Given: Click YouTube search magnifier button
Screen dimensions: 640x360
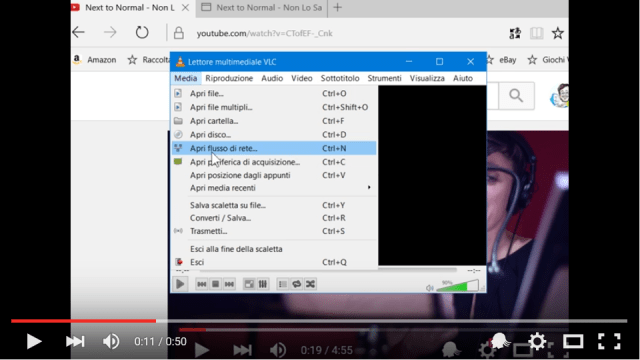Looking at the screenshot, I should pyautogui.click(x=516, y=96).
